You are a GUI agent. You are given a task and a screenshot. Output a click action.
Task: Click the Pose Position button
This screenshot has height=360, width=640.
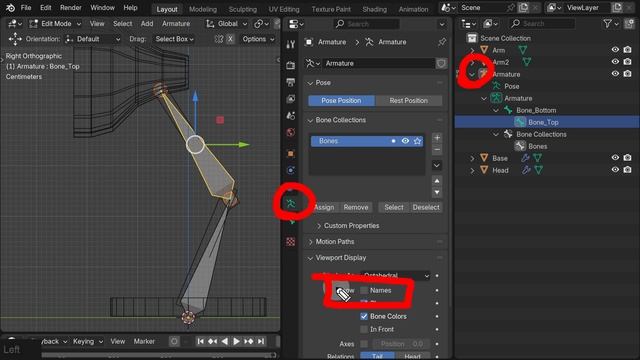pyautogui.click(x=341, y=100)
